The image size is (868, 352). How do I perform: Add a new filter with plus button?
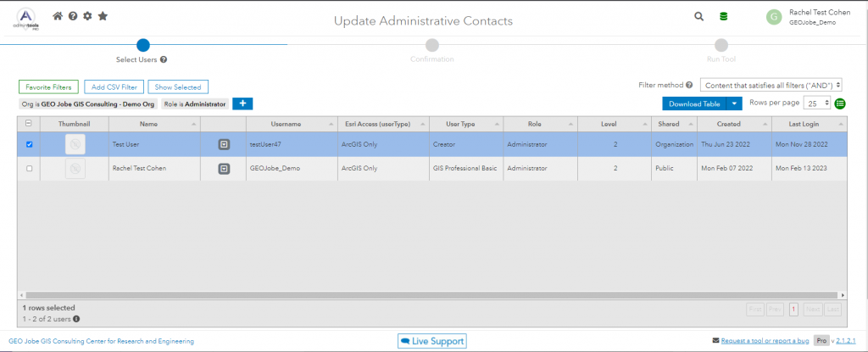(x=242, y=103)
